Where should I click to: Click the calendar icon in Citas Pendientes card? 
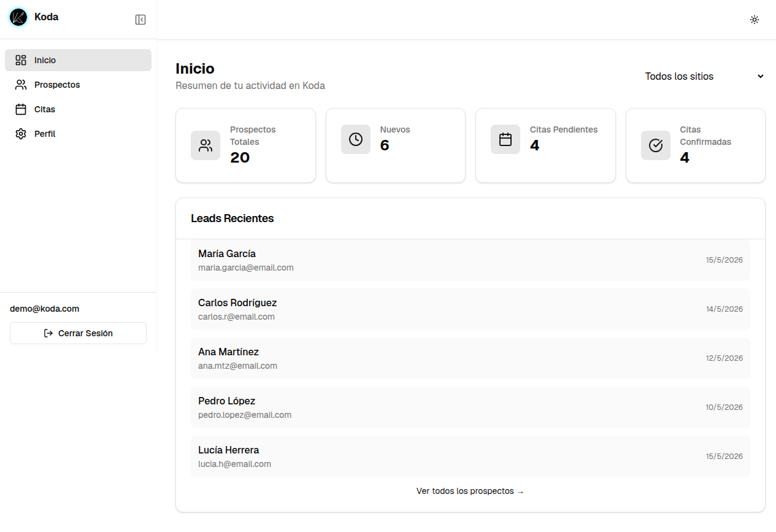[x=505, y=139]
